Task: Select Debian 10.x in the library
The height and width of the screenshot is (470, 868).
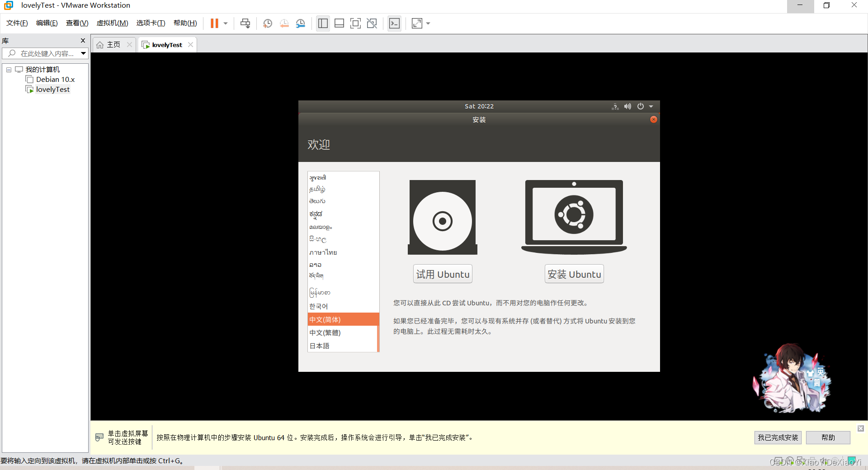Action: coord(55,80)
